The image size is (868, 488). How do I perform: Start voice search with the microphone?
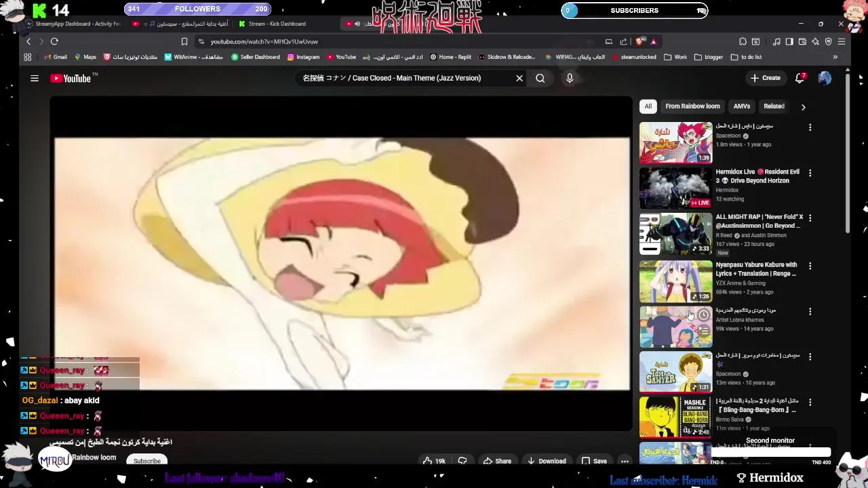pyautogui.click(x=570, y=78)
